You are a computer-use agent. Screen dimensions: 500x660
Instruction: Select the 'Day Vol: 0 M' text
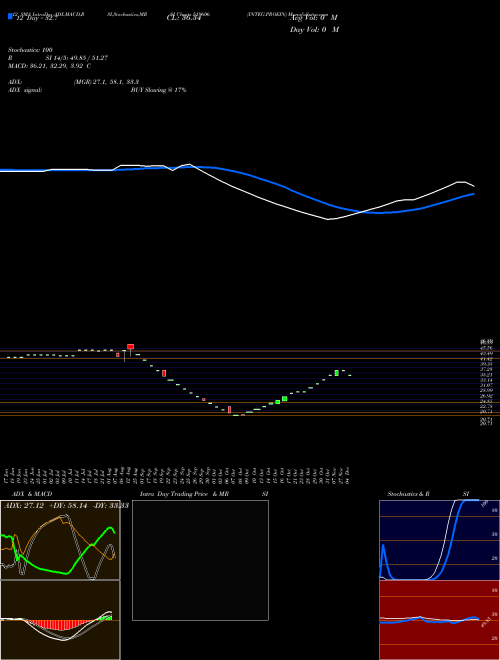click(314, 30)
